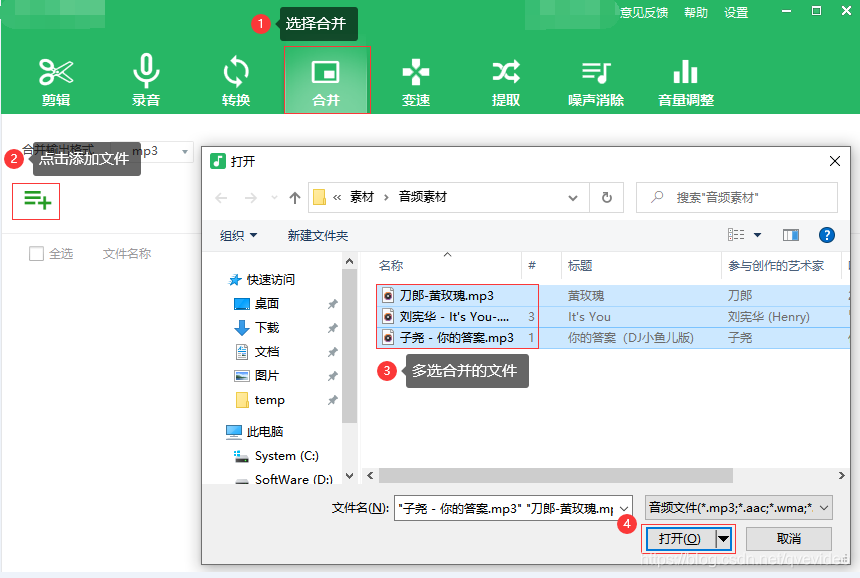Image resolution: width=860 pixels, height=578 pixels.
Task: Click the 搜索"音频素材" search field
Action: coord(737,197)
